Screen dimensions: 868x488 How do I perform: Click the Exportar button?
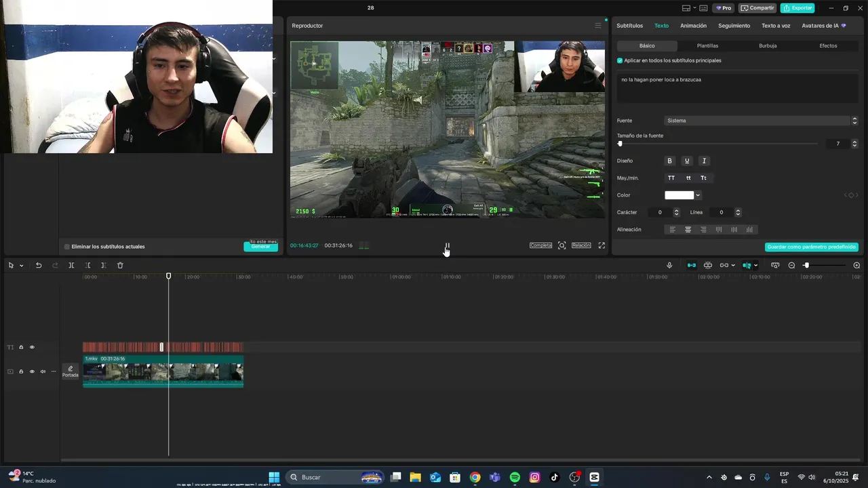click(x=797, y=8)
